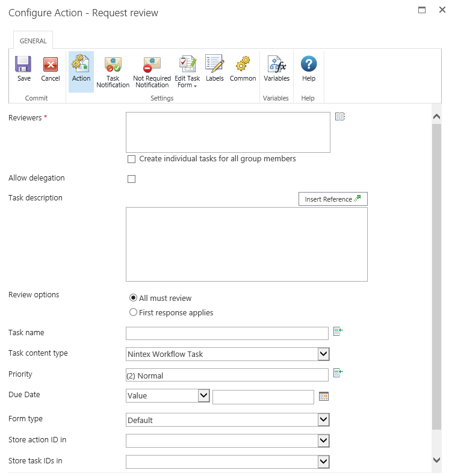Open the address book beside Reviewers
Screen dimensions: 449x476
339,117
